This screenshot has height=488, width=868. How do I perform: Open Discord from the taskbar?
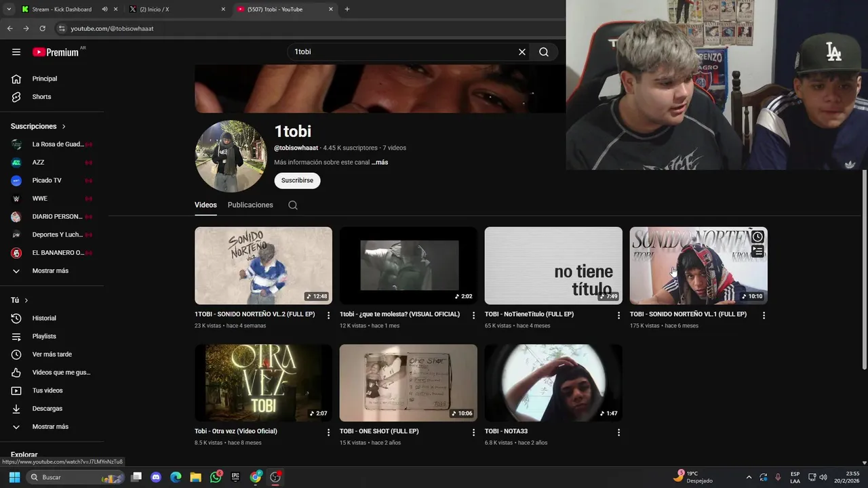tap(156, 477)
